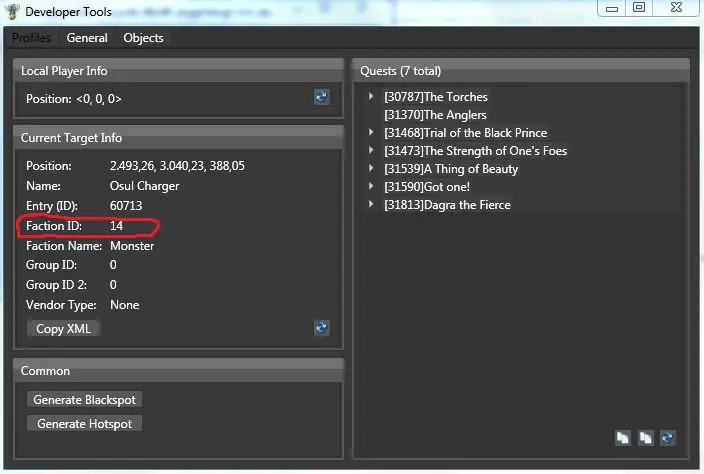This screenshot has width=704, height=474.
Task: Maximize the Developer Tools window
Action: [x=639, y=8]
